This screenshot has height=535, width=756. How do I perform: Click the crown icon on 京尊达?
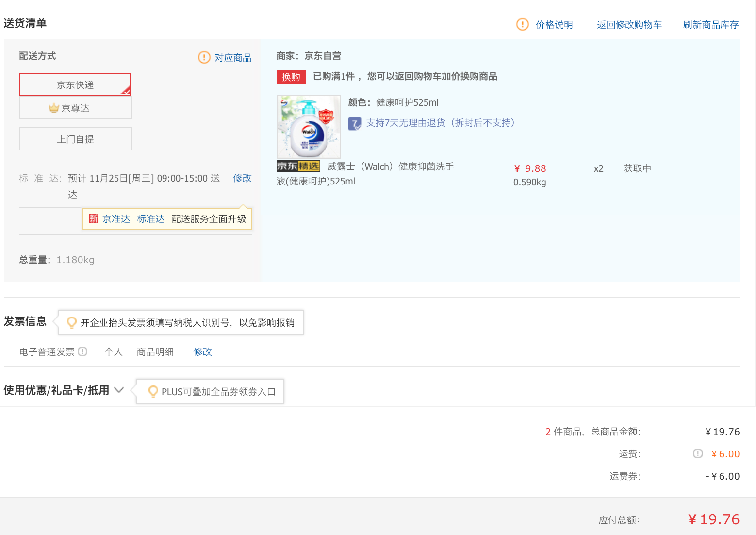click(x=53, y=108)
